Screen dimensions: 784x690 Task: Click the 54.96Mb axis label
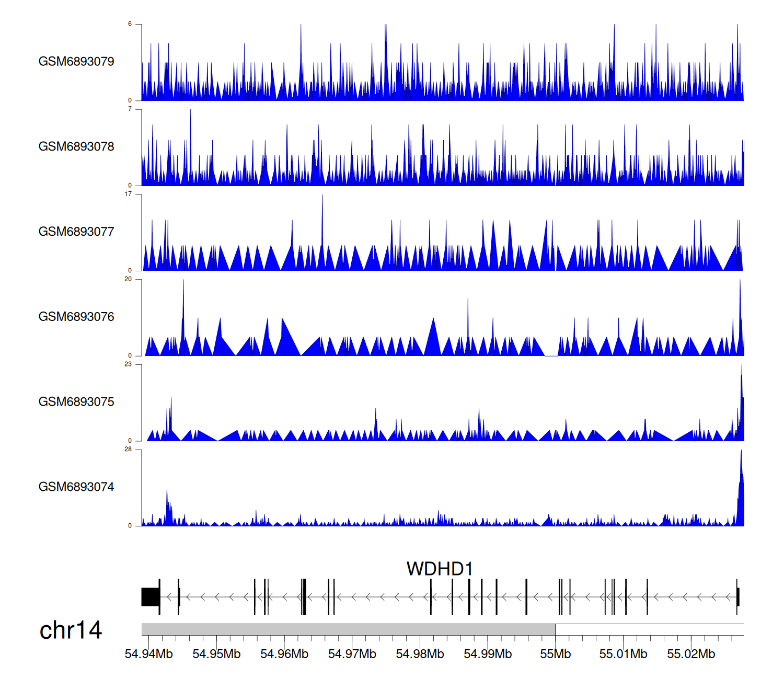(284, 654)
